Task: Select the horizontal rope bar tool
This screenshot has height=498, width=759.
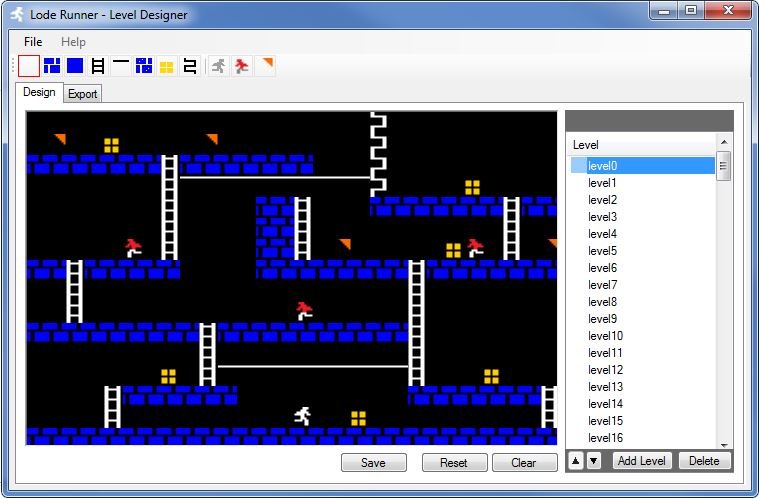Action: [x=121, y=66]
